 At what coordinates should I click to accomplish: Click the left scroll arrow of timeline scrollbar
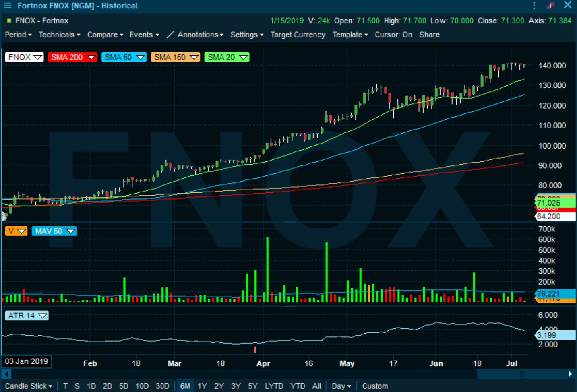point(6,374)
